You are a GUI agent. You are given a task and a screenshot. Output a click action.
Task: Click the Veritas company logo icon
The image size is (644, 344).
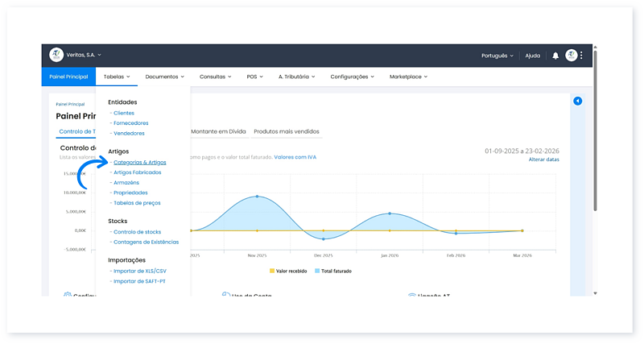(56, 56)
